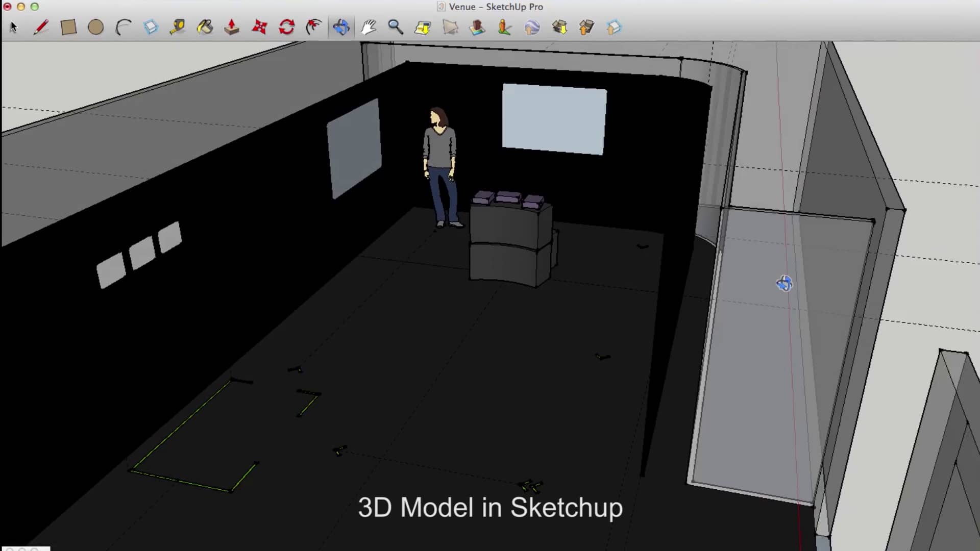The image size is (980, 551).
Task: Select the Arc tool
Action: tap(123, 27)
